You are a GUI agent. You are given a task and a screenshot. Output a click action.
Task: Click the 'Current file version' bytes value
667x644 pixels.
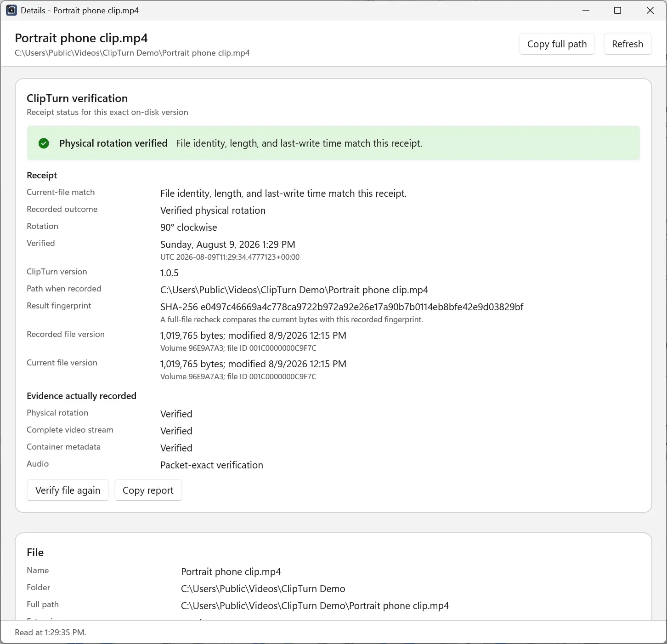[253, 364]
